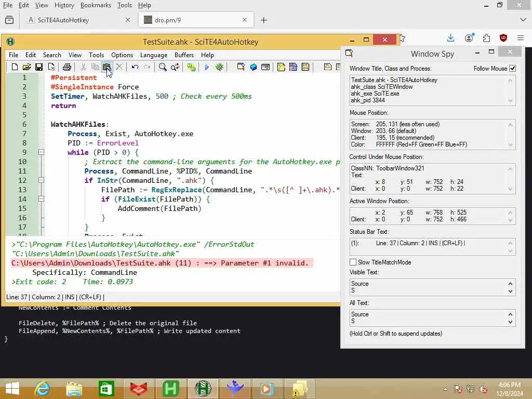The width and height of the screenshot is (532, 399).
Task: Open Replace tool in SciTE toolbar
Action: pyautogui.click(x=175, y=67)
